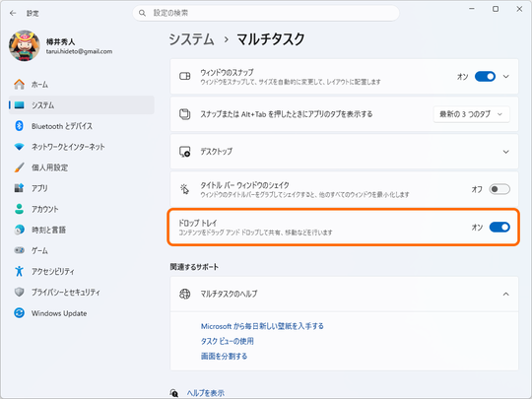Open the タスク ビューの使用 link
Viewport: 532px width, 399px height.
(x=227, y=341)
